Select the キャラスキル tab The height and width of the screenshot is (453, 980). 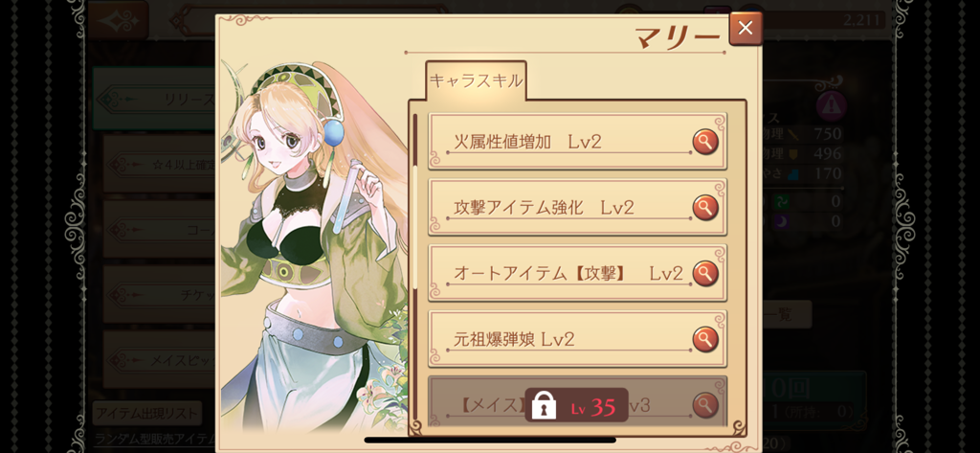click(x=477, y=80)
